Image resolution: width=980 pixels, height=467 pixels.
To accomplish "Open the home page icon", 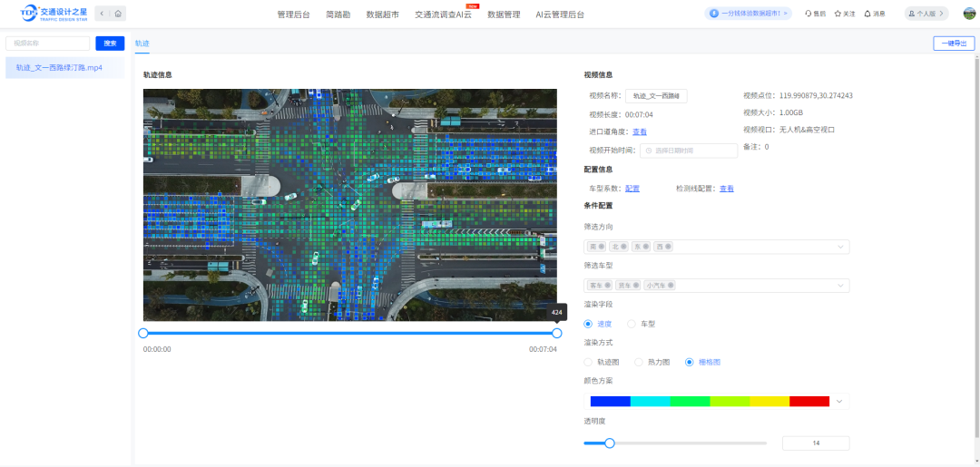I will 118,13.
